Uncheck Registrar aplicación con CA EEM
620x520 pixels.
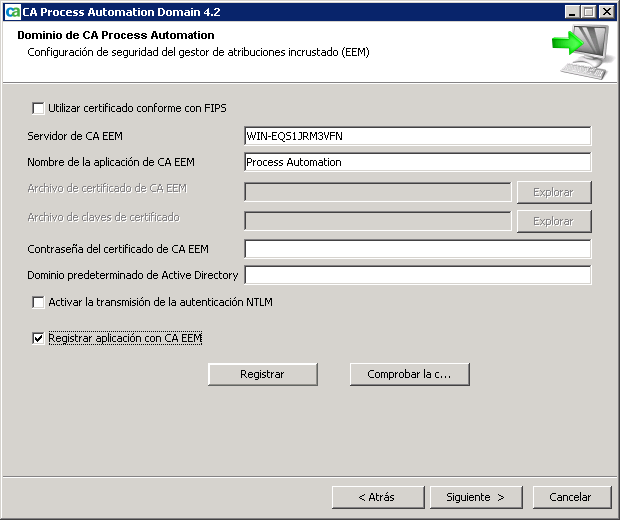click(39, 339)
